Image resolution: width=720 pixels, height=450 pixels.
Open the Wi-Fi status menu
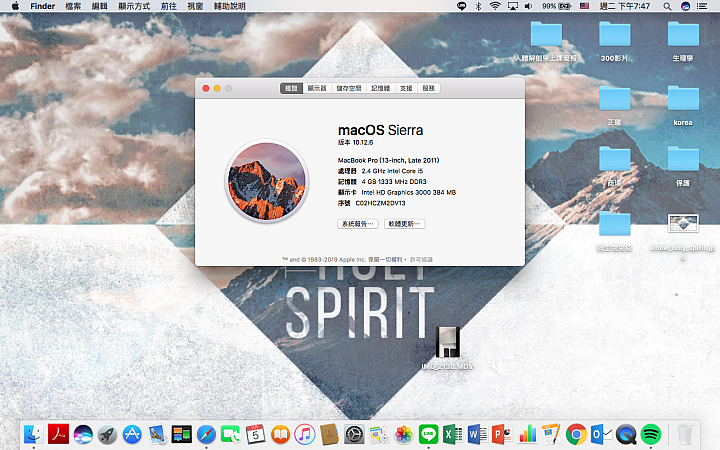(x=495, y=6)
